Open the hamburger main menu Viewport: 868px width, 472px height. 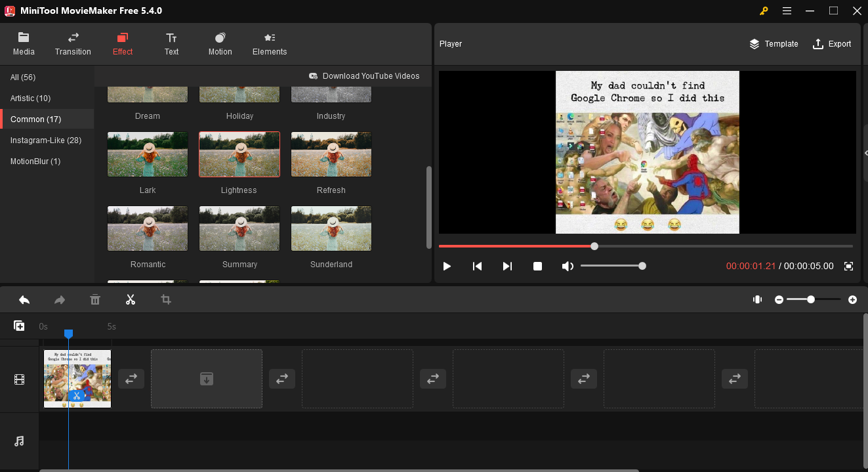pos(787,11)
